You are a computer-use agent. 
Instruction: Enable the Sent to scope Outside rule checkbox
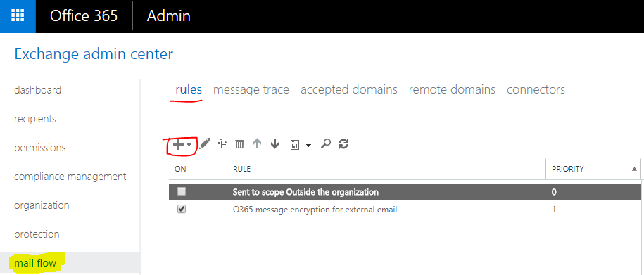182,191
